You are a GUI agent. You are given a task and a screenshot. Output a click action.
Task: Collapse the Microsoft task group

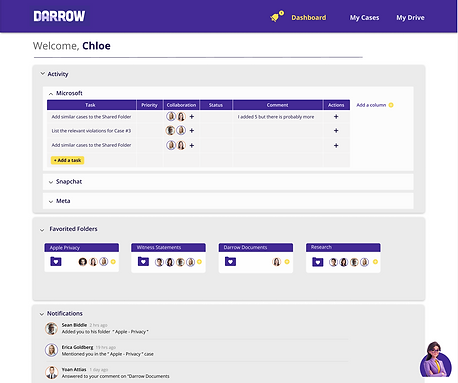(x=51, y=94)
